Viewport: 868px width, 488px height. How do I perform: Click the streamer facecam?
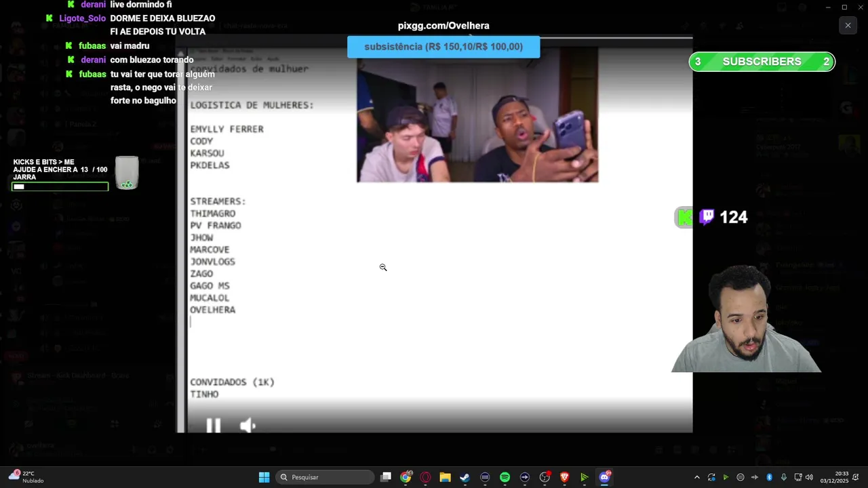(746, 319)
